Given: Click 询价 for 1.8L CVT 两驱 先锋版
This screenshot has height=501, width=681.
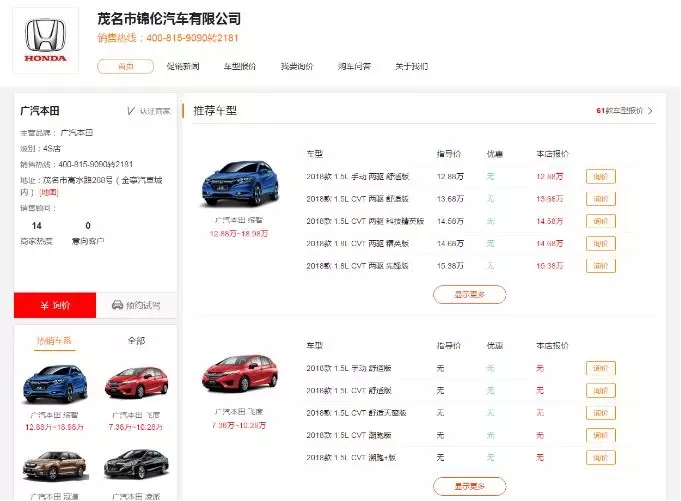Looking at the screenshot, I should (601, 266).
